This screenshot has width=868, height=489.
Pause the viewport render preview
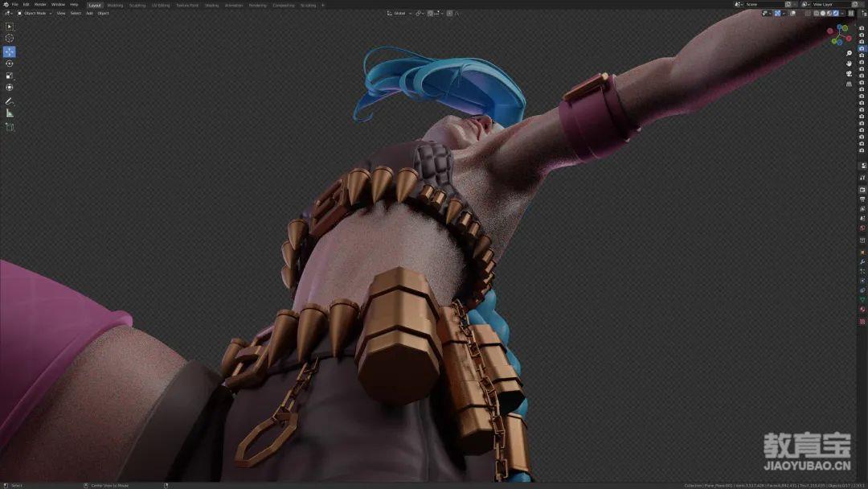[851, 14]
